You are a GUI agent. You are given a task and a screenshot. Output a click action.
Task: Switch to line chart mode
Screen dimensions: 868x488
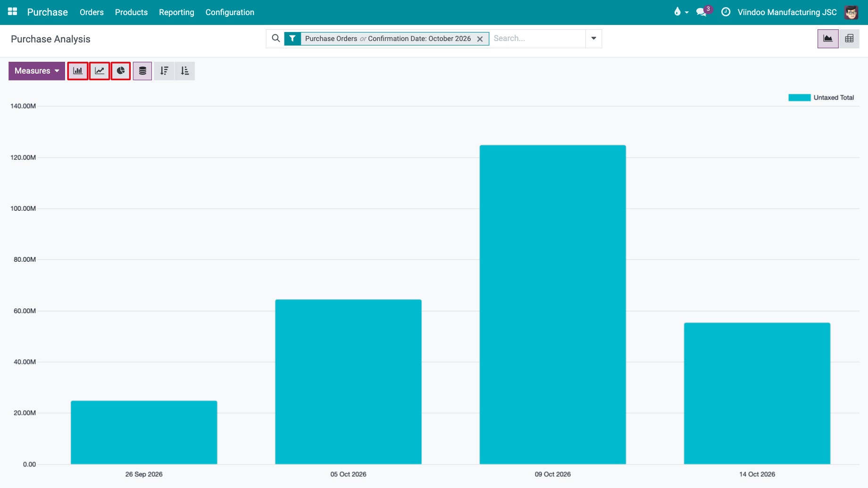[100, 71]
